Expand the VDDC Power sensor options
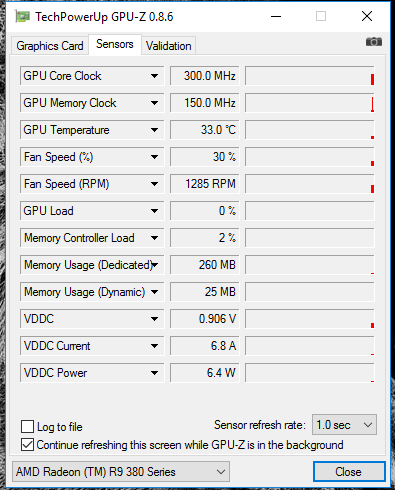Viewport: 395px width, 490px height. click(154, 373)
